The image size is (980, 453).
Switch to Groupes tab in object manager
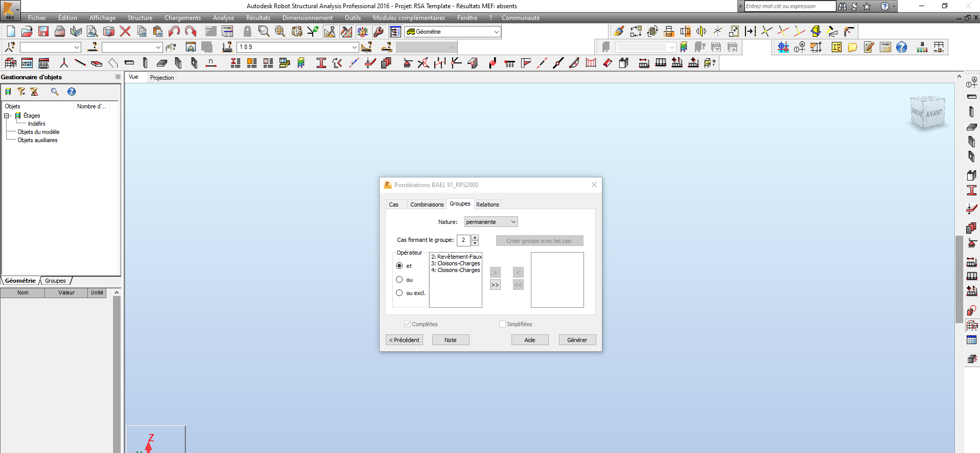(x=55, y=281)
